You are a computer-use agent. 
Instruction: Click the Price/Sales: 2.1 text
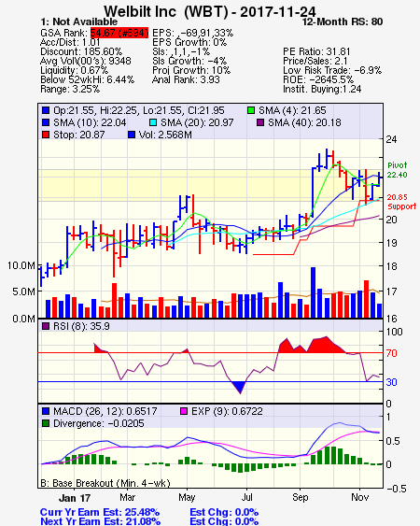315,61
